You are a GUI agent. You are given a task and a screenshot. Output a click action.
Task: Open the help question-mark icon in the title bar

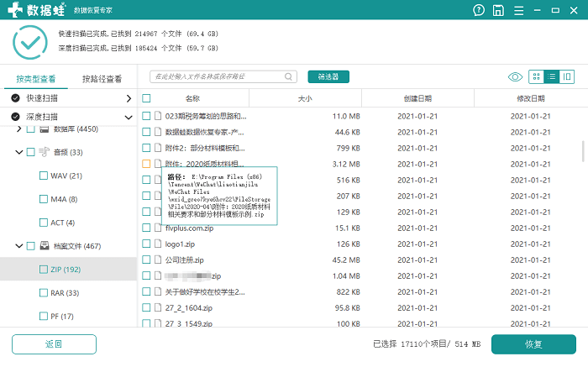click(x=479, y=10)
